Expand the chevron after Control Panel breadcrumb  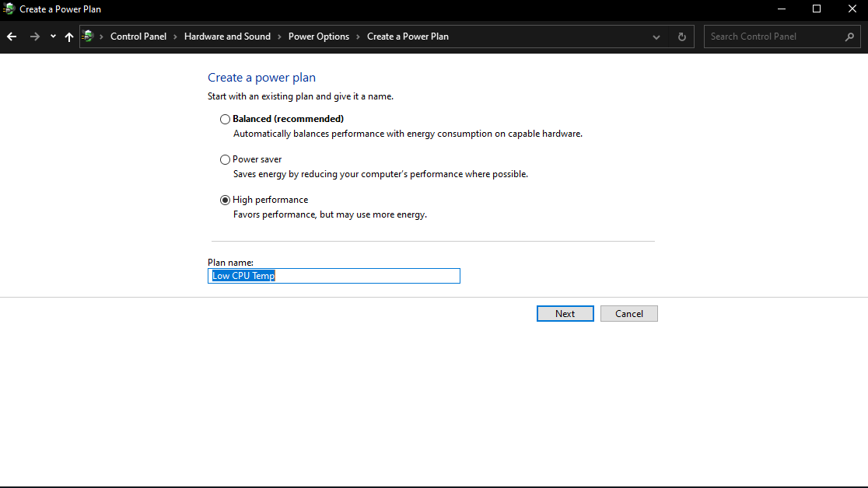click(176, 37)
